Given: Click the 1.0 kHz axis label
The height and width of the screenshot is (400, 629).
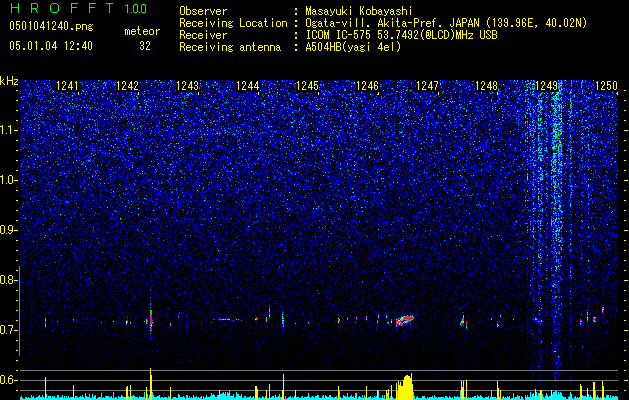Looking at the screenshot, I should click(8, 180).
